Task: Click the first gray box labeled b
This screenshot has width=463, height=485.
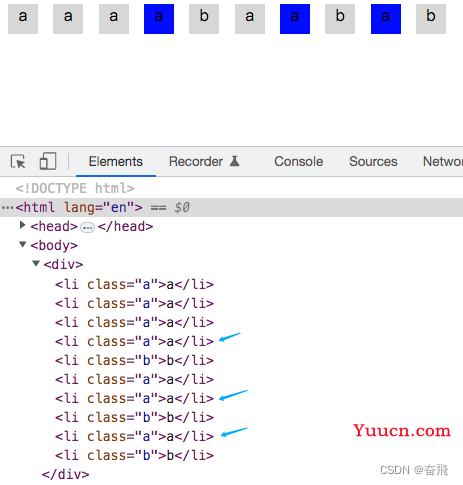Action: (204, 19)
